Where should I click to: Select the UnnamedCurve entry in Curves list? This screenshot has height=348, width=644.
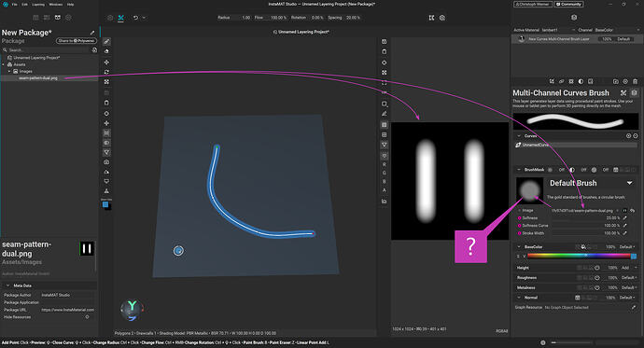coord(576,145)
